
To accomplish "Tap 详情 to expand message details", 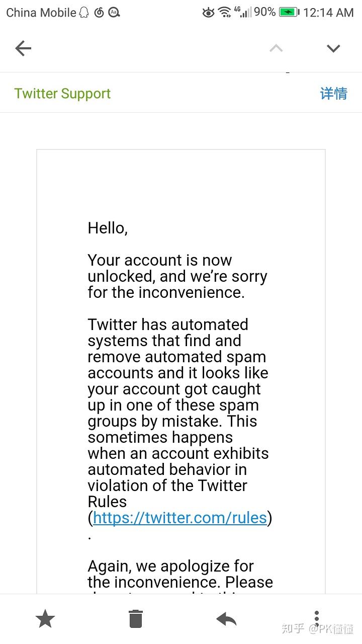I will (x=333, y=94).
